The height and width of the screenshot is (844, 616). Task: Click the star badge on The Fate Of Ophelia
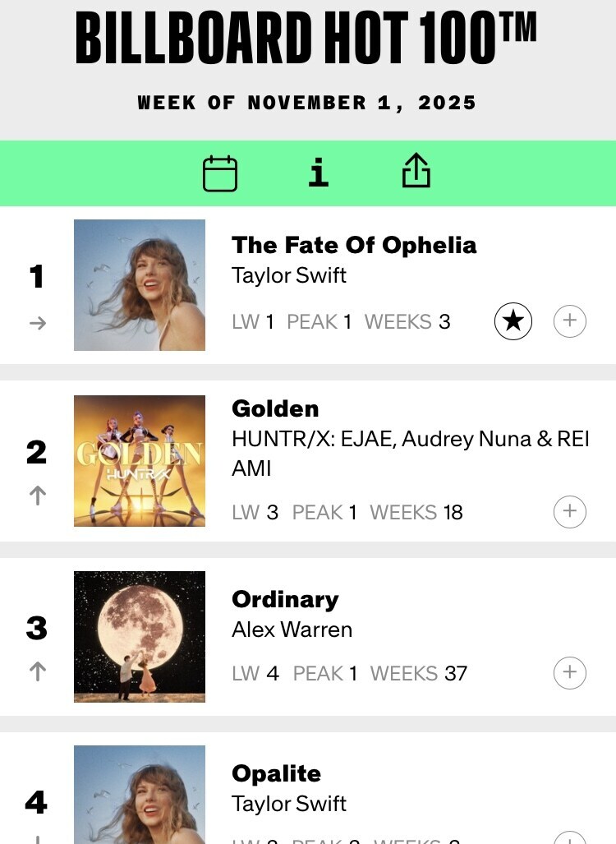click(513, 321)
